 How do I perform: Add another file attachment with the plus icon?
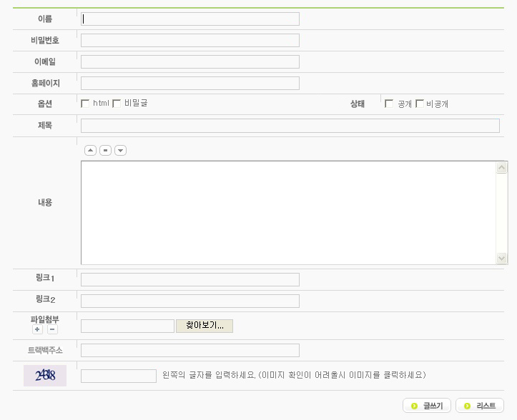click(37, 329)
